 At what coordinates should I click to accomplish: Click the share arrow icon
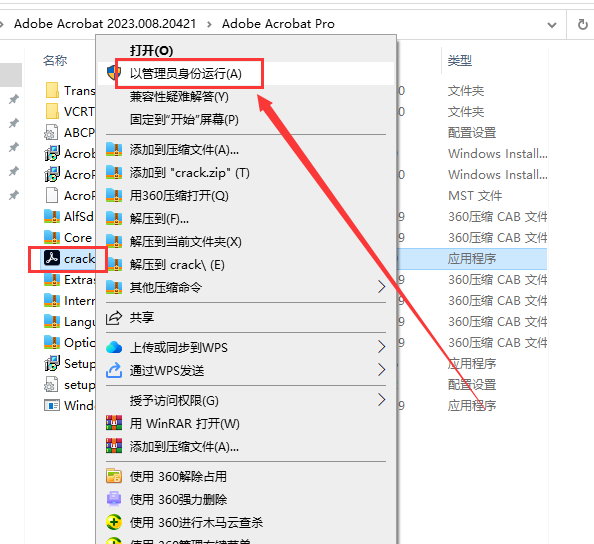[114, 317]
